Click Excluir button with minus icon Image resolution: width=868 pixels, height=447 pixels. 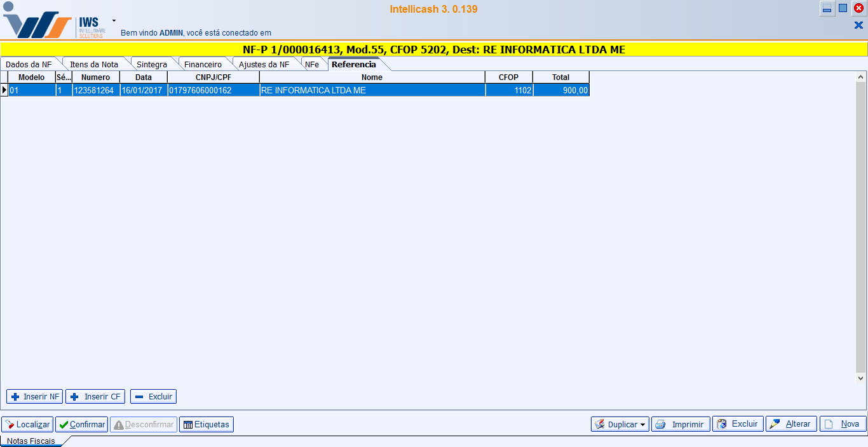click(153, 396)
